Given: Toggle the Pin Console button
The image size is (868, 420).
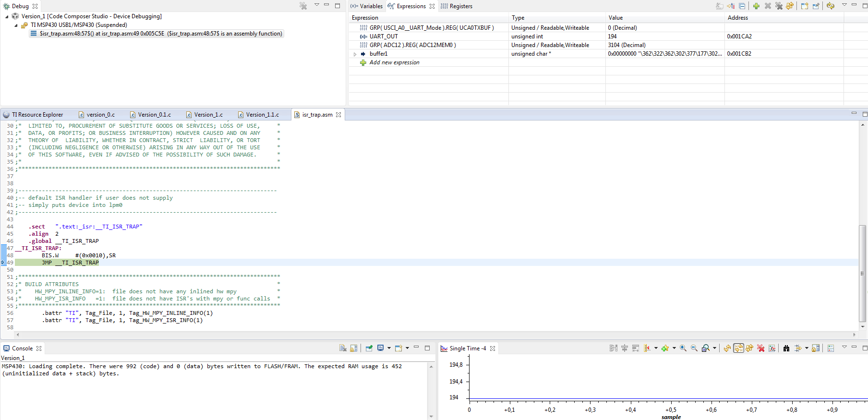Looking at the screenshot, I should point(369,348).
